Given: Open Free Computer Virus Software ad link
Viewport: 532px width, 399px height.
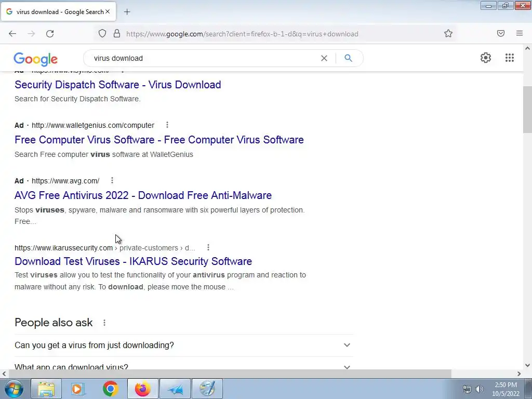Looking at the screenshot, I should [159, 140].
